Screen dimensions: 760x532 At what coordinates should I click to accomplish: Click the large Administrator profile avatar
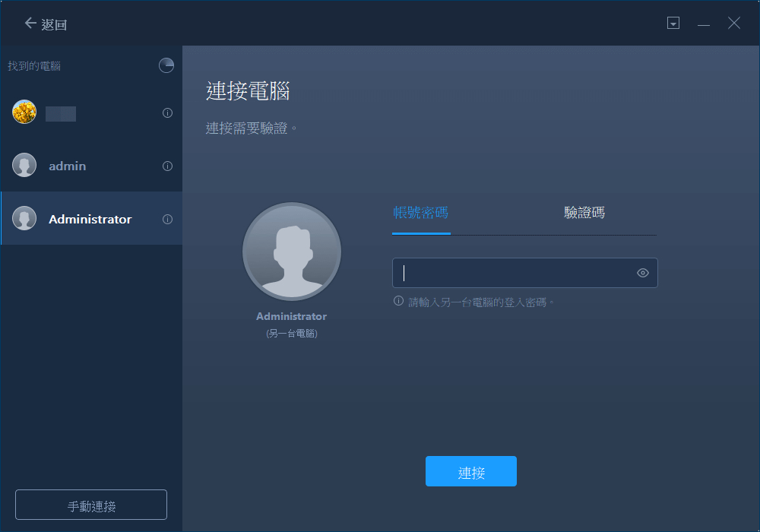pos(292,252)
